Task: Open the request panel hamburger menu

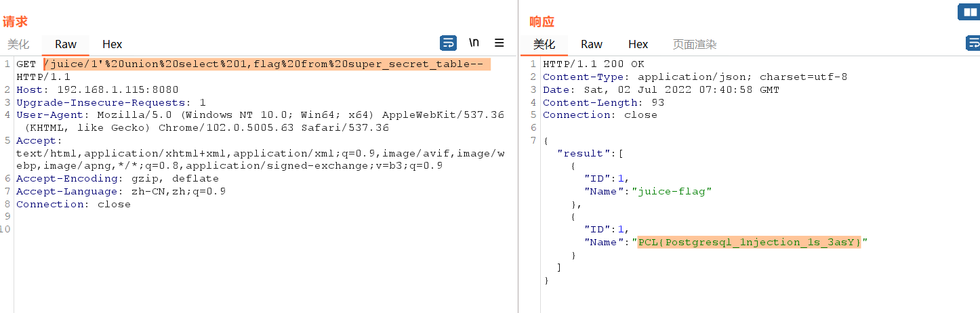Action: (499, 43)
